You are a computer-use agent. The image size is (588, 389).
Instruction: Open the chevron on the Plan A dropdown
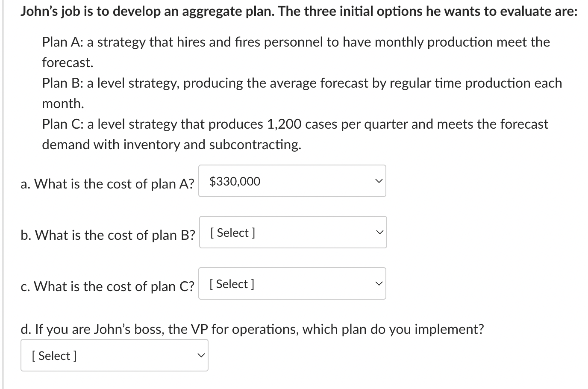tap(378, 181)
